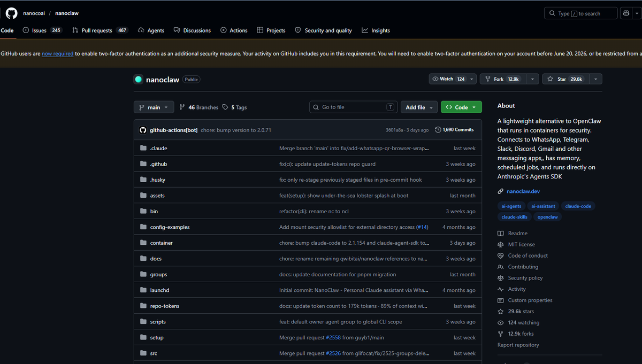Open the .claude folder icon
642x364 pixels.
pyautogui.click(x=143, y=148)
